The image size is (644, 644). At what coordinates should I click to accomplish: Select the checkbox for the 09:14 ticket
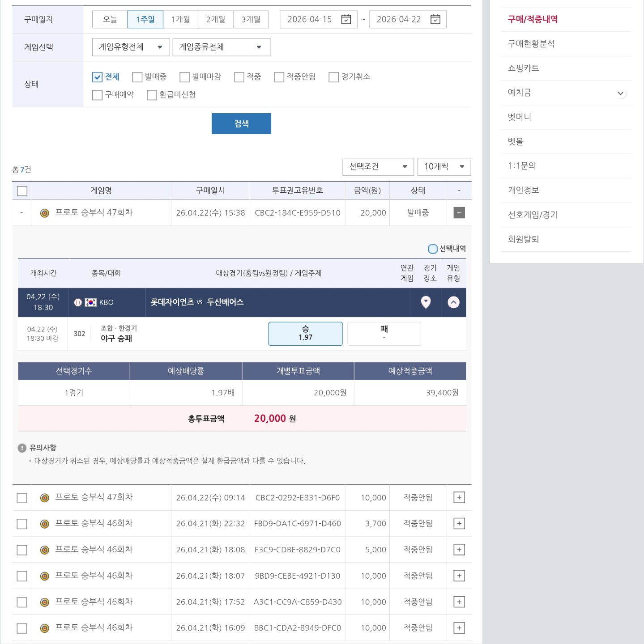click(22, 498)
